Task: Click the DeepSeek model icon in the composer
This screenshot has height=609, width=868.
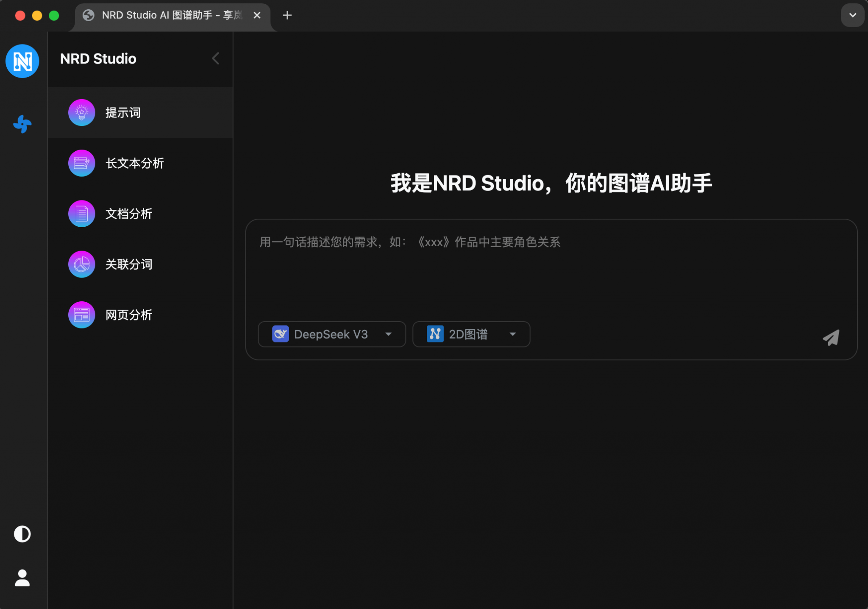Action: click(280, 334)
